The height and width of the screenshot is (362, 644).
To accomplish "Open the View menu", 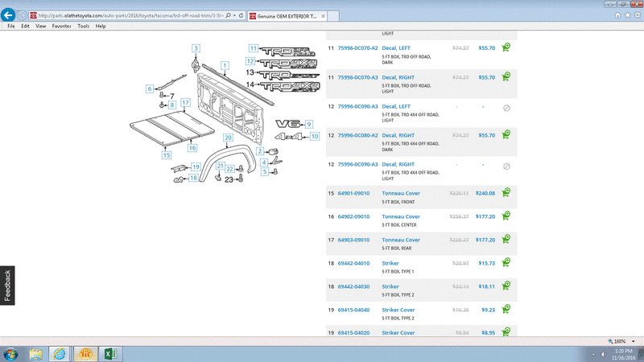I will (40, 26).
